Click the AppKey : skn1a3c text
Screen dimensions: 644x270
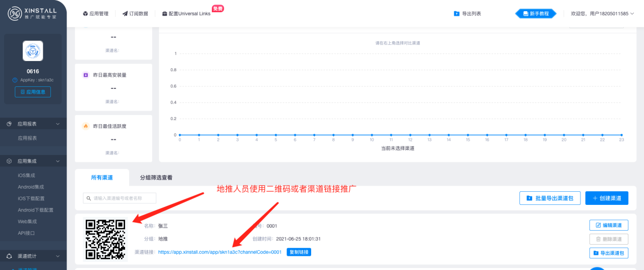click(x=37, y=80)
